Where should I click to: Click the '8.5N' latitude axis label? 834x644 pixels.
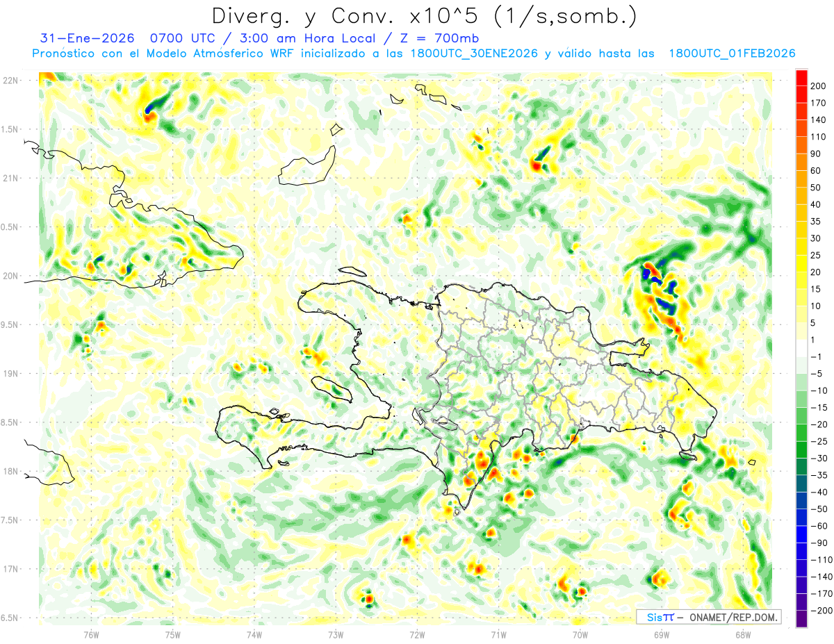[x=10, y=422]
